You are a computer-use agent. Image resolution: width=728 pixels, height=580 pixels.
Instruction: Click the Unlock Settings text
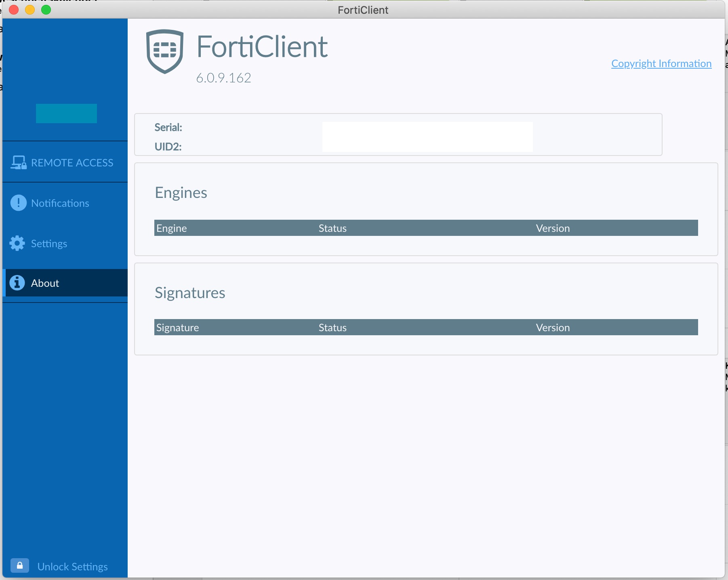[x=72, y=567]
